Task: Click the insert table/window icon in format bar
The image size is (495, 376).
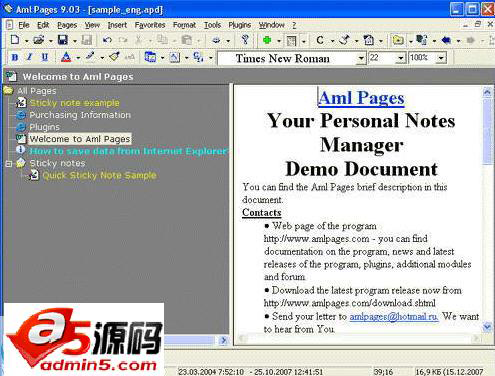Action: pos(150,57)
